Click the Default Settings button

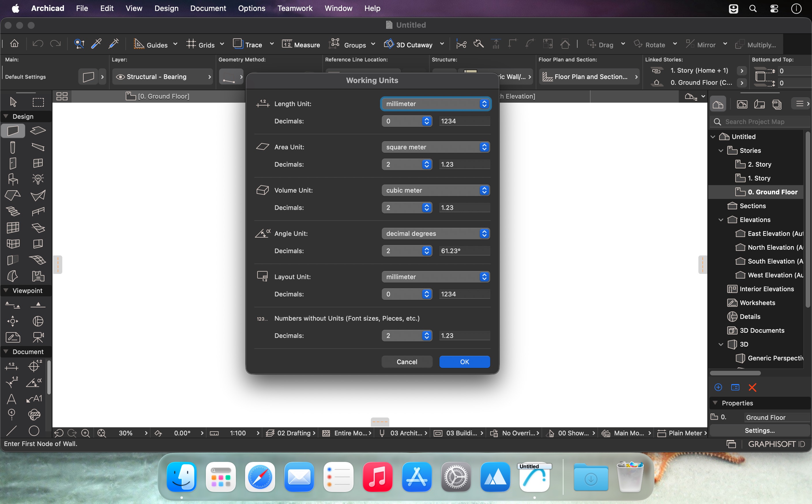pyautogui.click(x=26, y=77)
